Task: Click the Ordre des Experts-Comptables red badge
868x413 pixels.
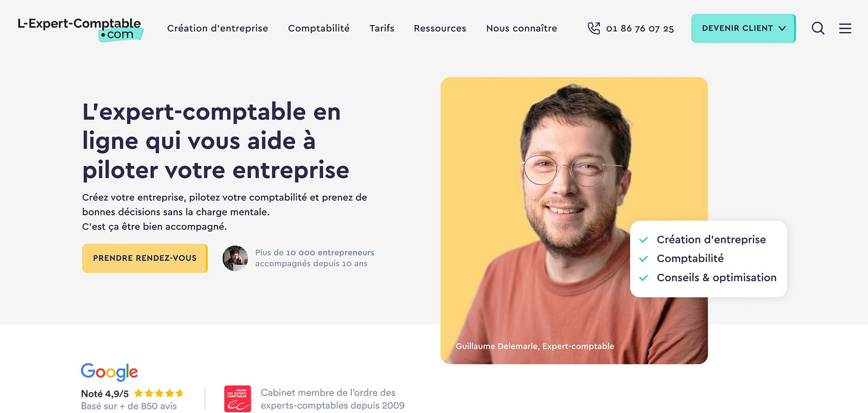Action: 237,399
